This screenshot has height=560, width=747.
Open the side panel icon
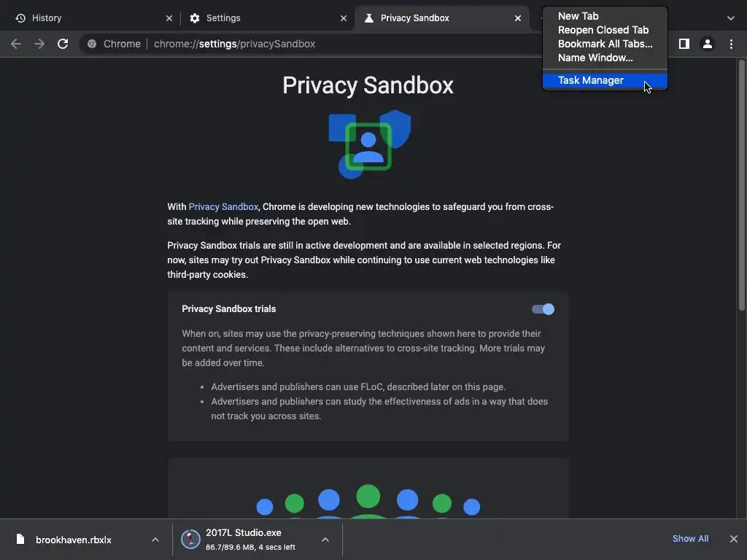coord(684,44)
